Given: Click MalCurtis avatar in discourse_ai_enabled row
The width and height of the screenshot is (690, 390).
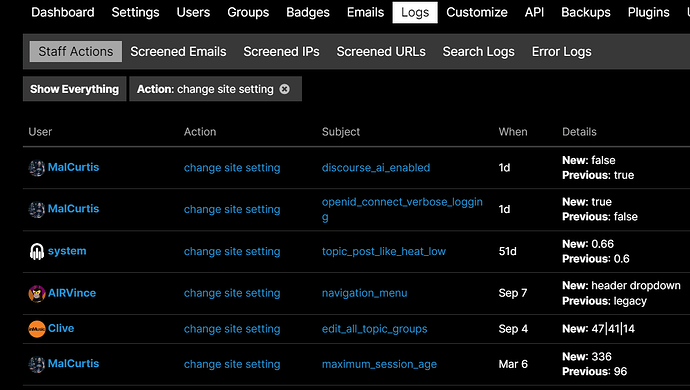Looking at the screenshot, I should point(37,168).
